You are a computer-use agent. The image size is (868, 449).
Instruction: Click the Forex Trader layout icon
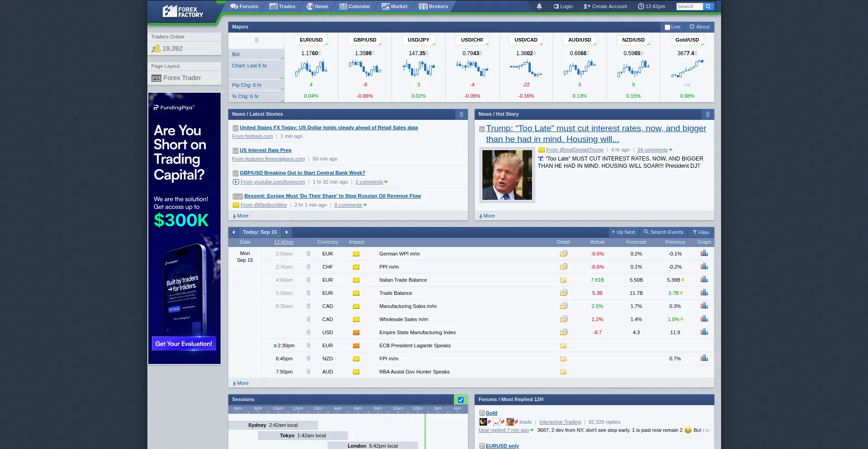tap(156, 78)
